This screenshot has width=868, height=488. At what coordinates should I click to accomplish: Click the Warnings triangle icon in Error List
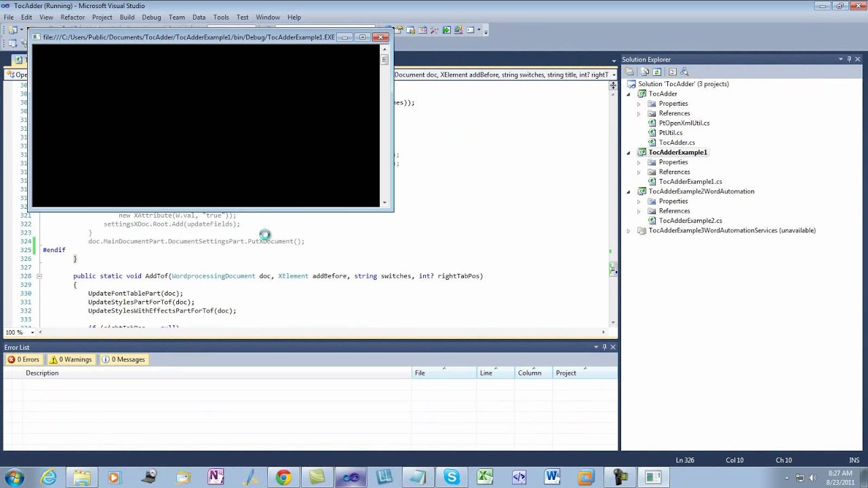pos(53,359)
